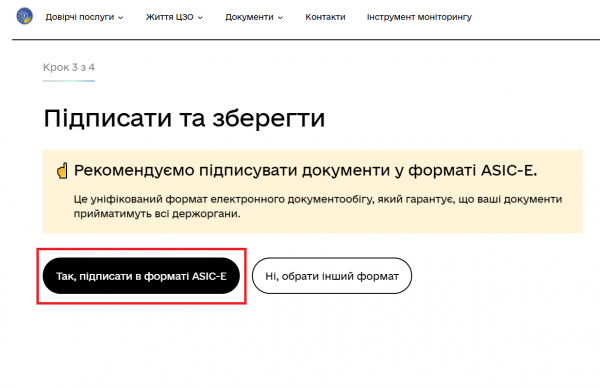Click the Крок 3 з 4 step indicator
Screen dimensions: 600x387
tap(69, 67)
